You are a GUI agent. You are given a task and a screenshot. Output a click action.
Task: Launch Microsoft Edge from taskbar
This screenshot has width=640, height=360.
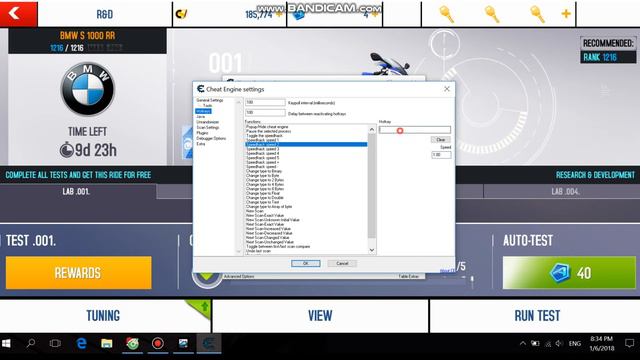pos(82,343)
